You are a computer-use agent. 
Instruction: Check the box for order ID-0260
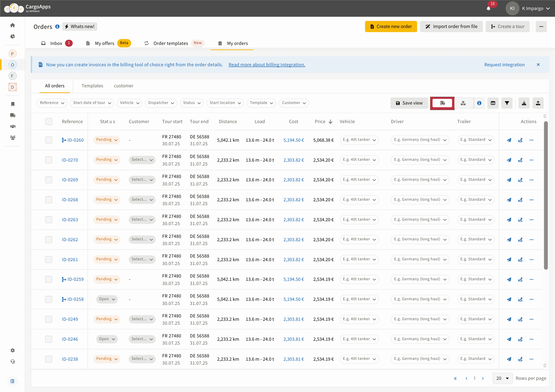(x=49, y=140)
